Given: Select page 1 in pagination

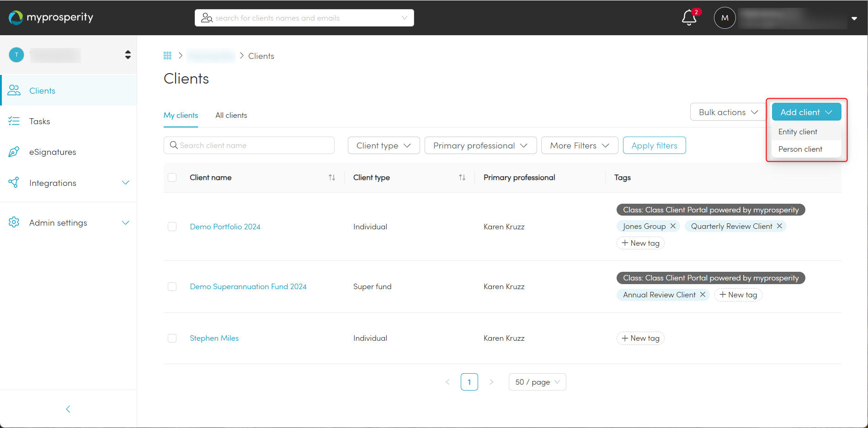Looking at the screenshot, I should point(469,382).
